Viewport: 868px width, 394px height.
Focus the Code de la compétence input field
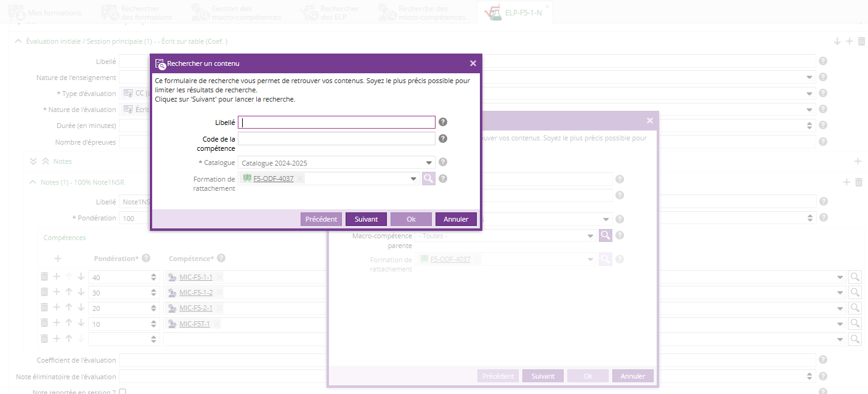click(x=336, y=139)
